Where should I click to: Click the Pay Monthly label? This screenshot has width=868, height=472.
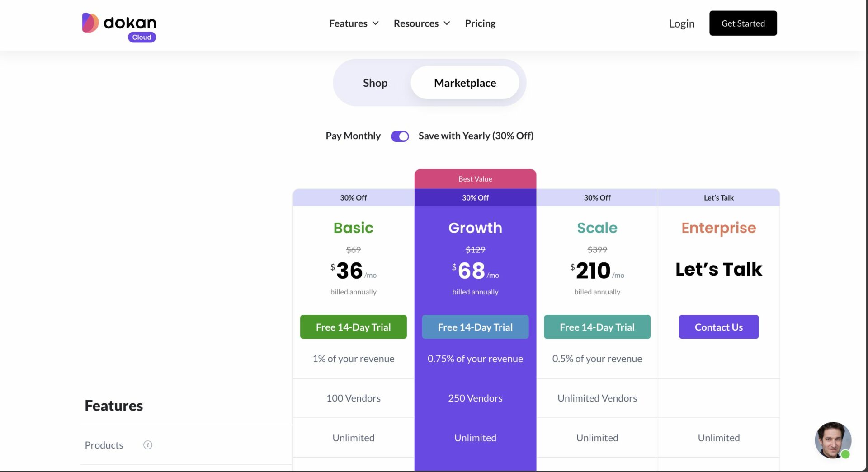pyautogui.click(x=353, y=136)
